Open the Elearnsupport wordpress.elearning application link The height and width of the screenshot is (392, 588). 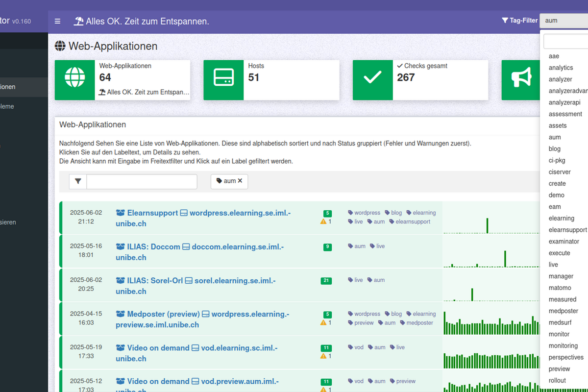(x=203, y=218)
